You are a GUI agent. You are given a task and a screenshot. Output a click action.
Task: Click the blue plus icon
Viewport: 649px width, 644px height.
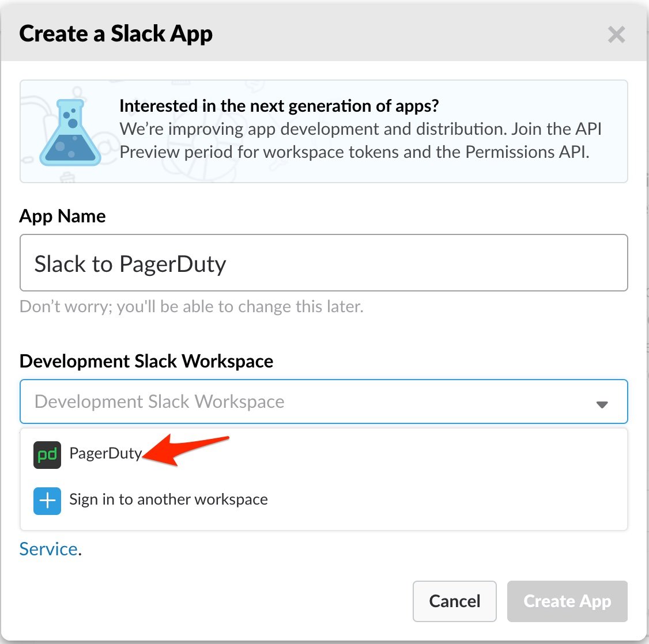point(47,501)
